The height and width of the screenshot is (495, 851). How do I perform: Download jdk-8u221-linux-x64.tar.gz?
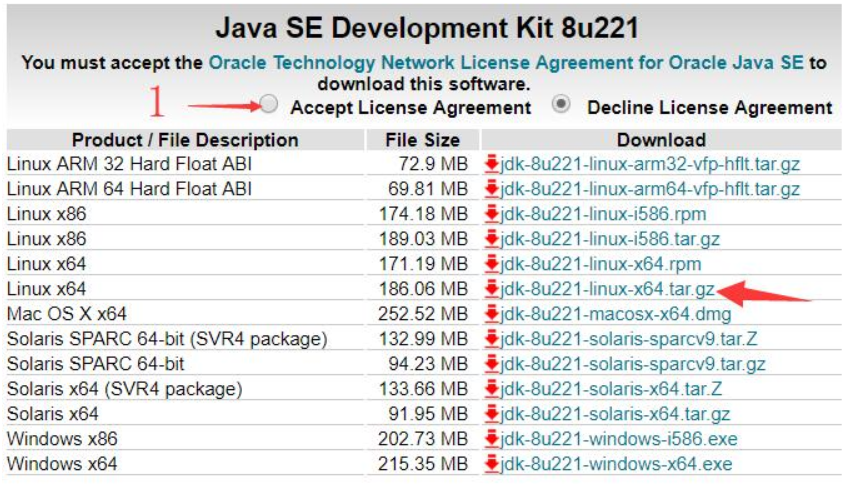(x=607, y=289)
